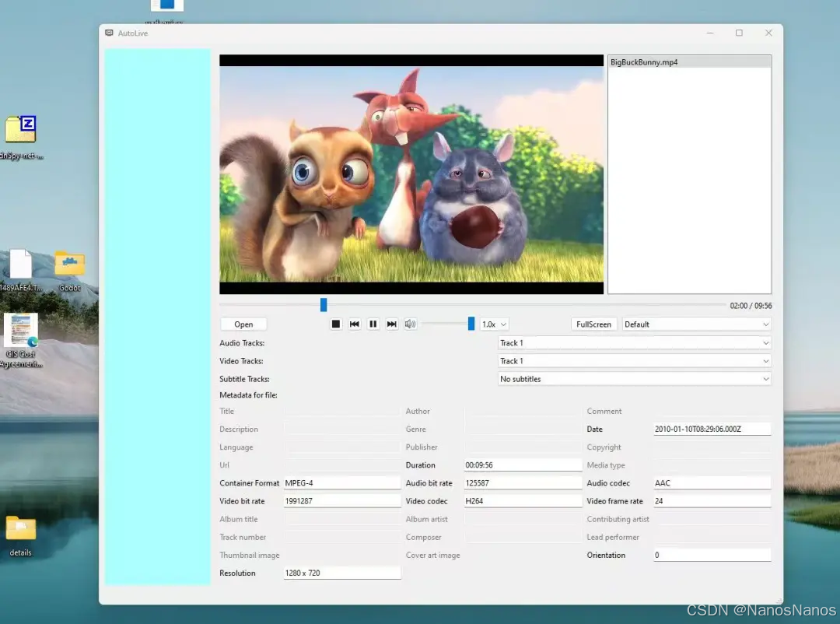
Task: Click the Author metadata field
Action: pos(523,411)
